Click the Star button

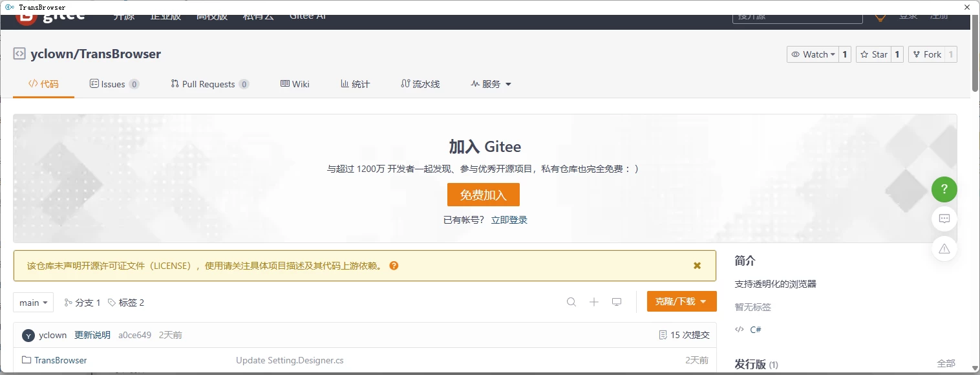pos(873,54)
